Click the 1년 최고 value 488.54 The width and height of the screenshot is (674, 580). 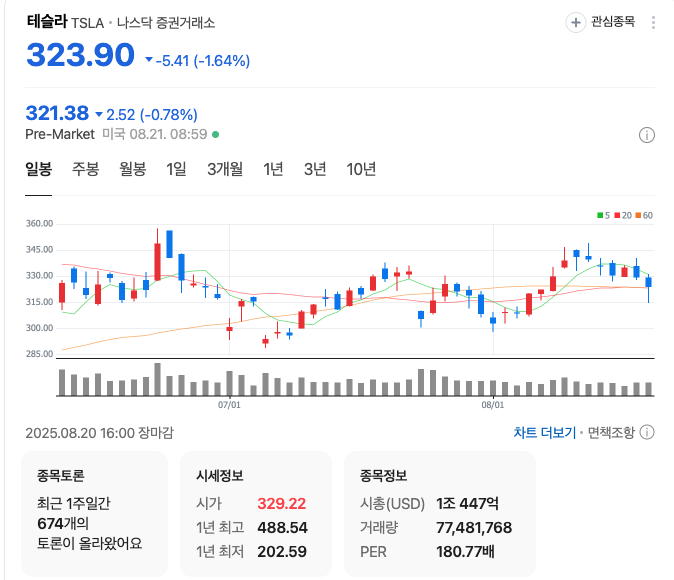pos(282,528)
